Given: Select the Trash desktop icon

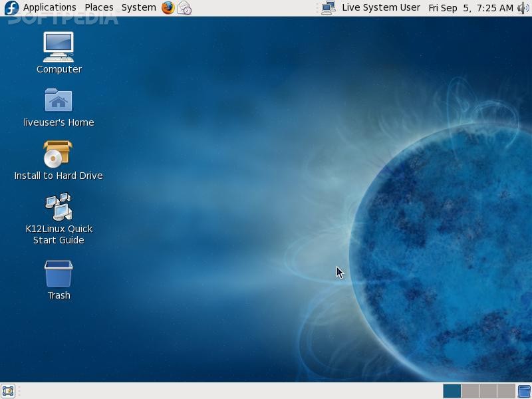Looking at the screenshot, I should click(x=59, y=274).
